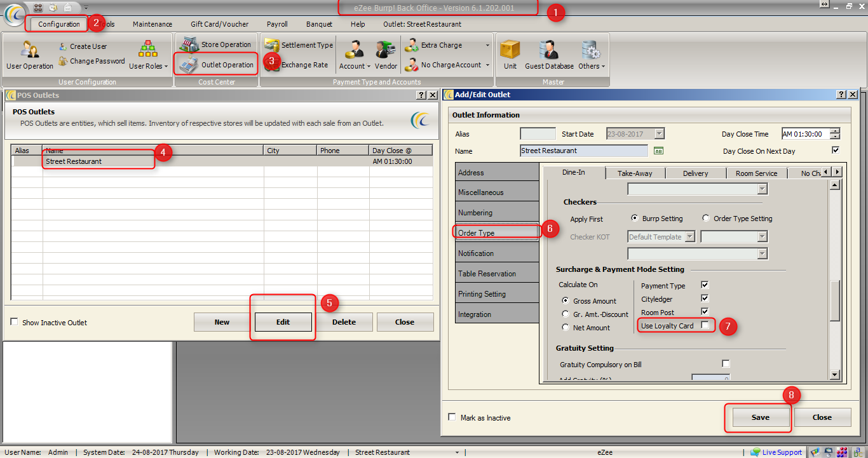Viewport: 868px width, 458px height.
Task: Open the Start Date dropdown
Action: click(x=659, y=133)
